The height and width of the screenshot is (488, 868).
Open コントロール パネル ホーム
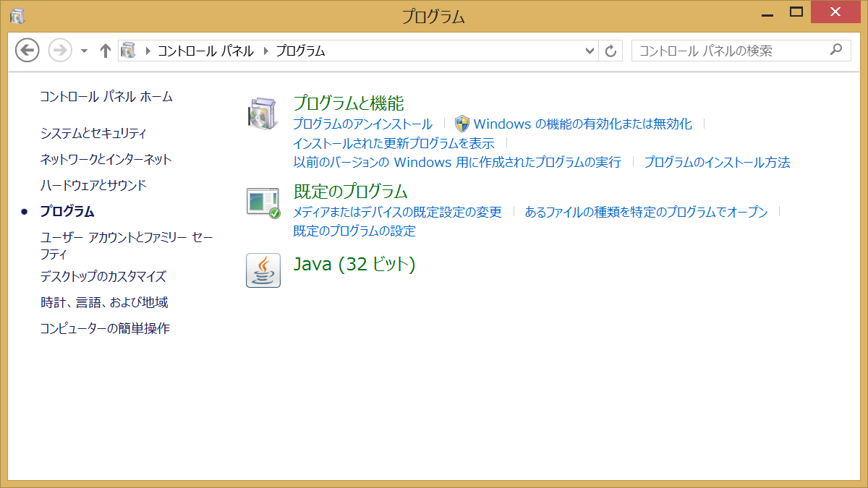point(106,96)
